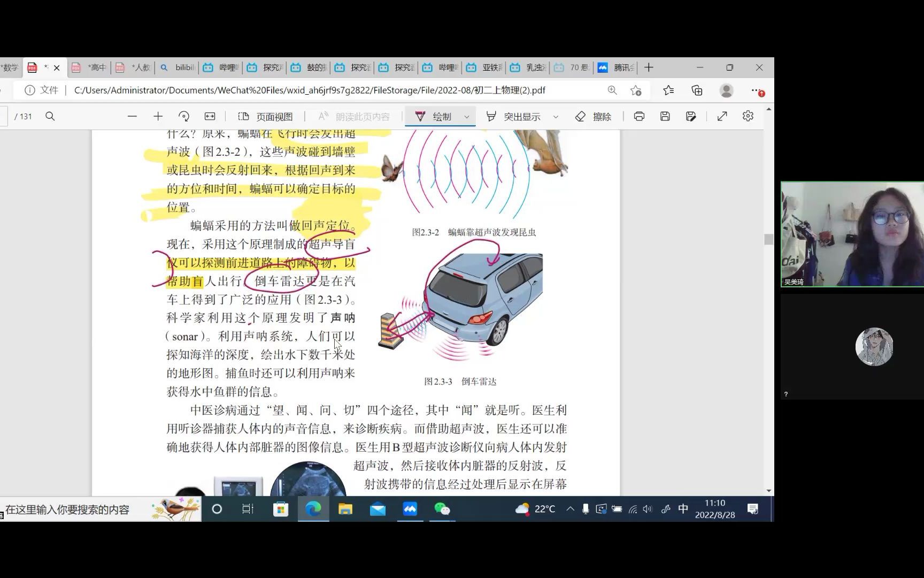Open PDF toolbar settings gear
The image size is (924, 578).
(x=748, y=116)
